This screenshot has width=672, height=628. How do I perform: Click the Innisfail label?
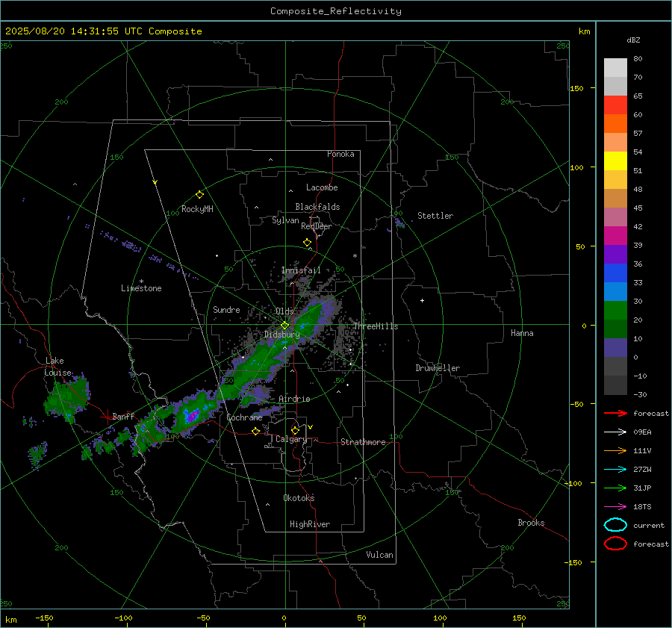(301, 270)
